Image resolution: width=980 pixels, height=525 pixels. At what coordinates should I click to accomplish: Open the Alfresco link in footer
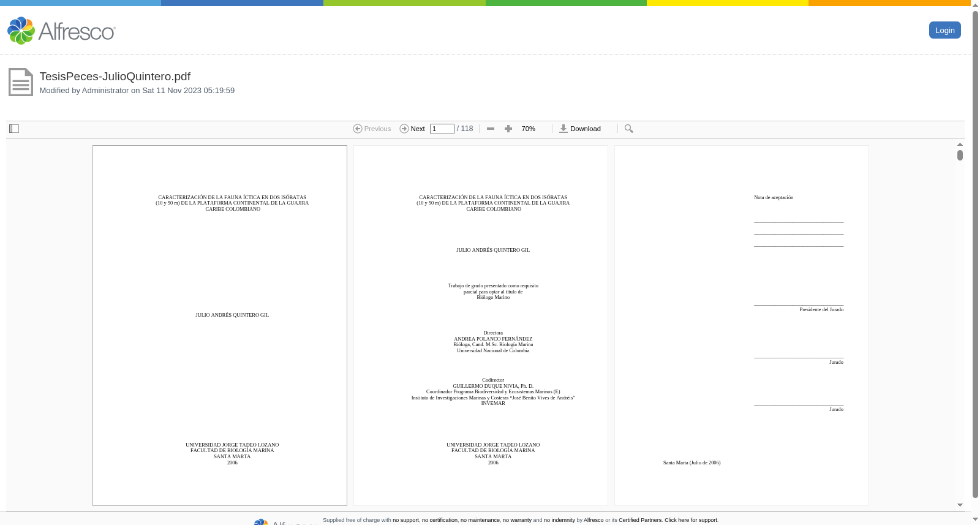pyautogui.click(x=594, y=520)
